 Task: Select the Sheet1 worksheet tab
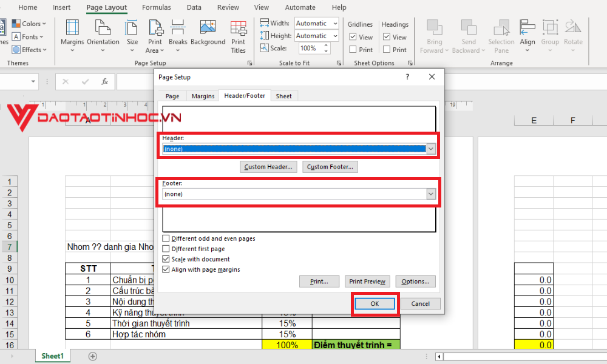52,356
